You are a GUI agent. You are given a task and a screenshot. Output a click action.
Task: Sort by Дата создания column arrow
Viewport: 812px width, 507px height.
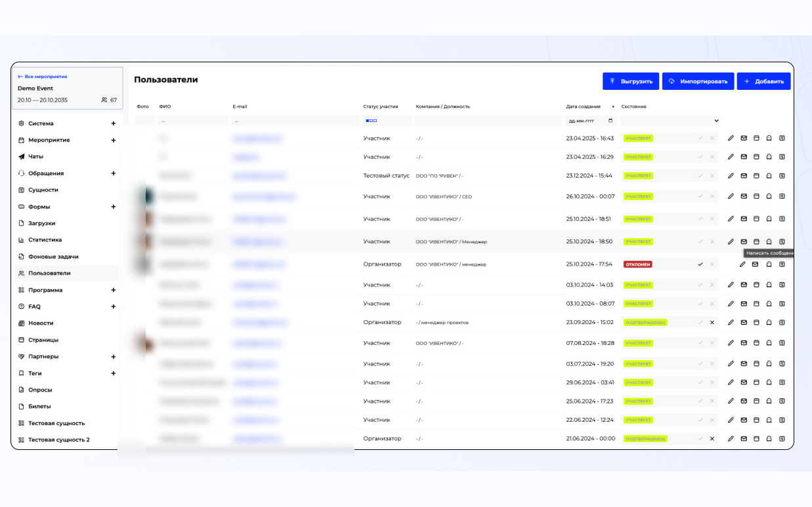pos(613,106)
